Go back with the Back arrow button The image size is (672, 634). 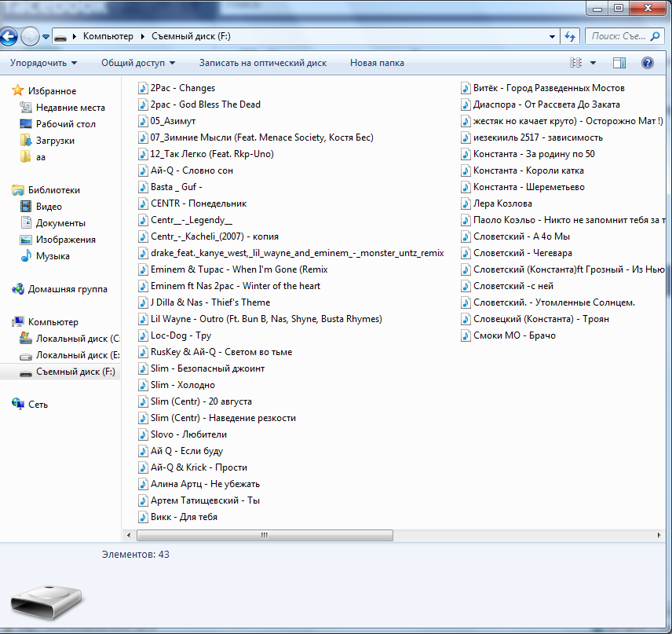pos(8,36)
